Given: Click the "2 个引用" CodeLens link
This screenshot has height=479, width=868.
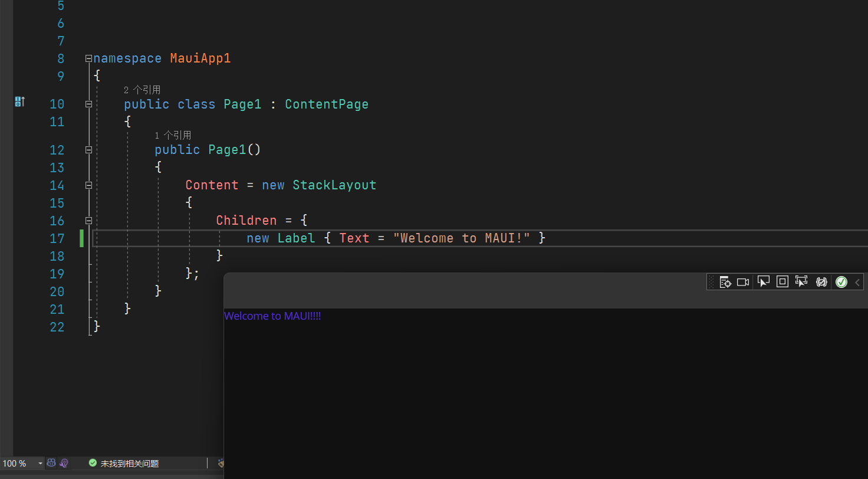Looking at the screenshot, I should (142, 89).
